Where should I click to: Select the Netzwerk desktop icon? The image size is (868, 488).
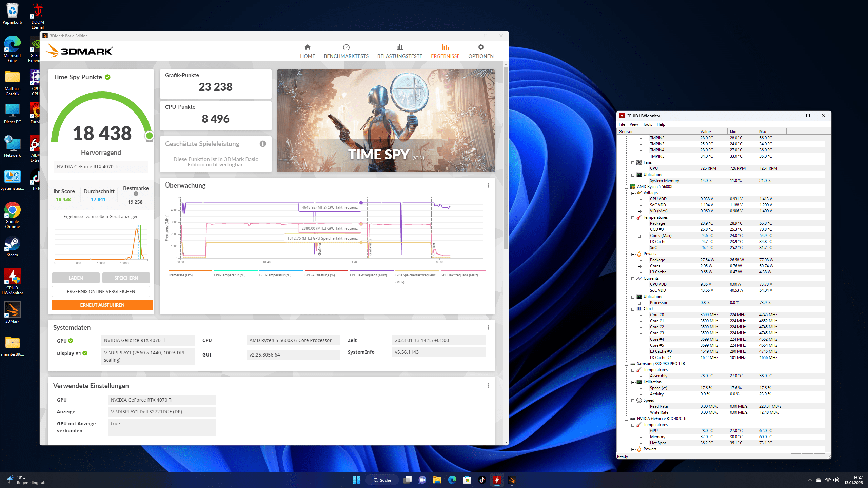pos(13,146)
